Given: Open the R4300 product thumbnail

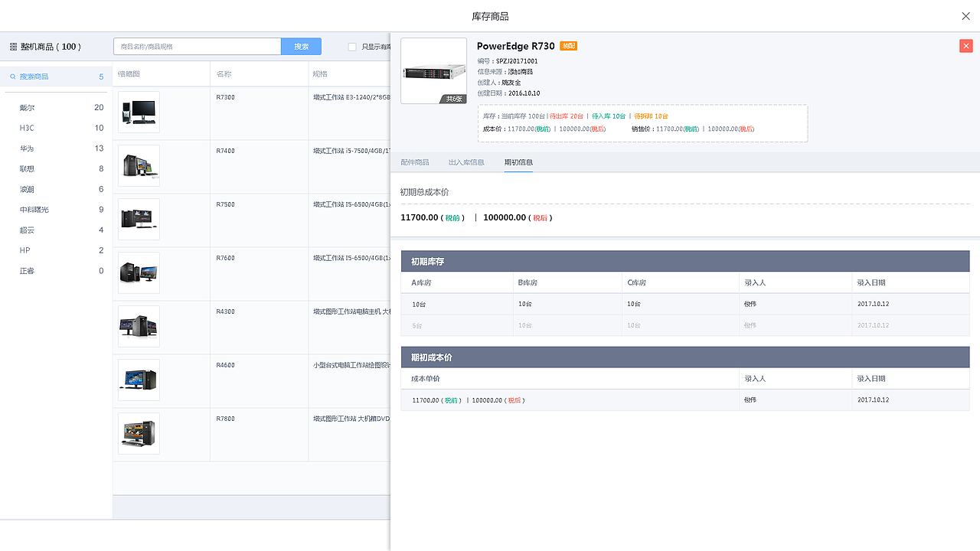Looking at the screenshot, I should (139, 327).
